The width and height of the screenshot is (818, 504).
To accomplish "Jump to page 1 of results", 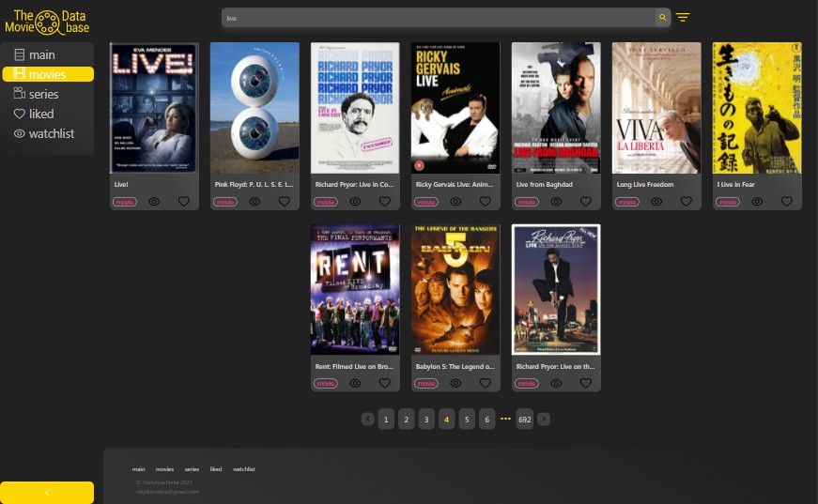I will click(386, 419).
